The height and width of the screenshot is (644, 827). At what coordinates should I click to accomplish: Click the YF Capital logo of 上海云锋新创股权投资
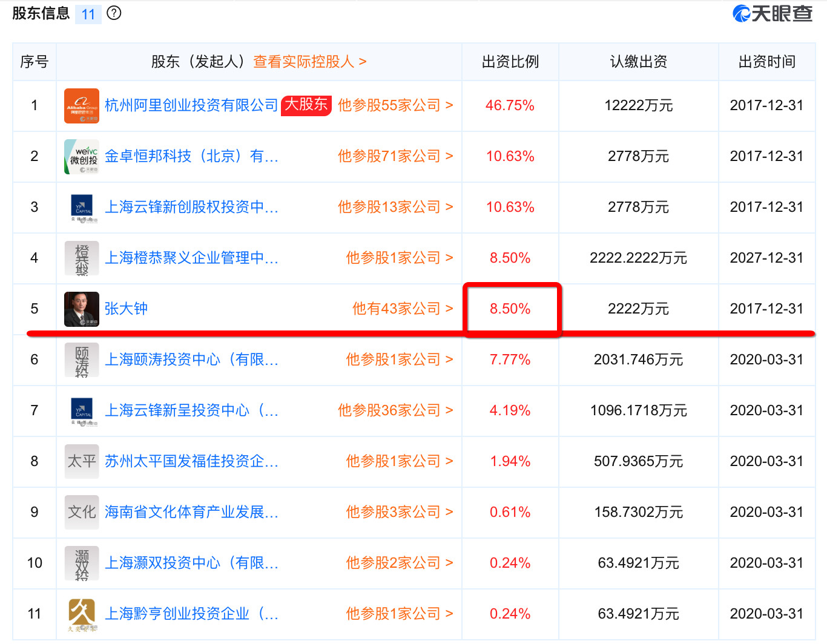click(82, 207)
